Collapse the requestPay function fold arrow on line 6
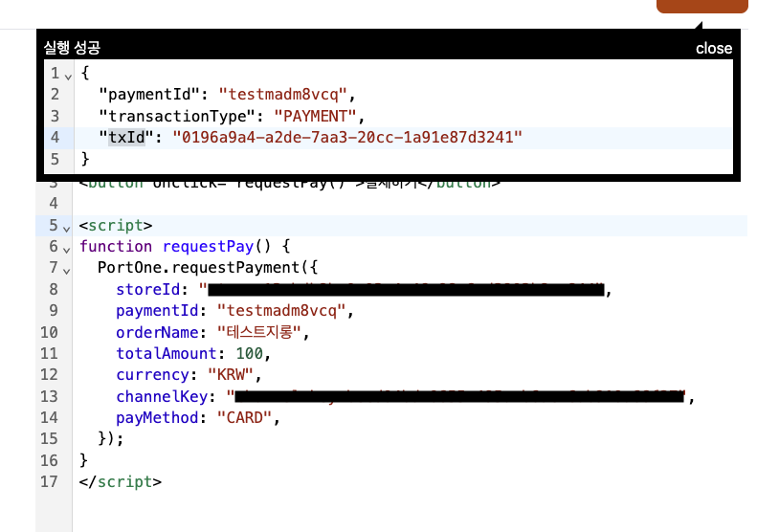Viewport: 779px width, 532px height. click(67, 250)
